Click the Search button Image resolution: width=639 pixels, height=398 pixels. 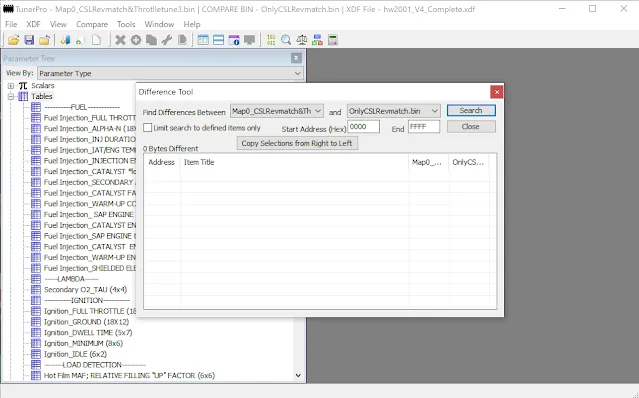[x=471, y=110]
